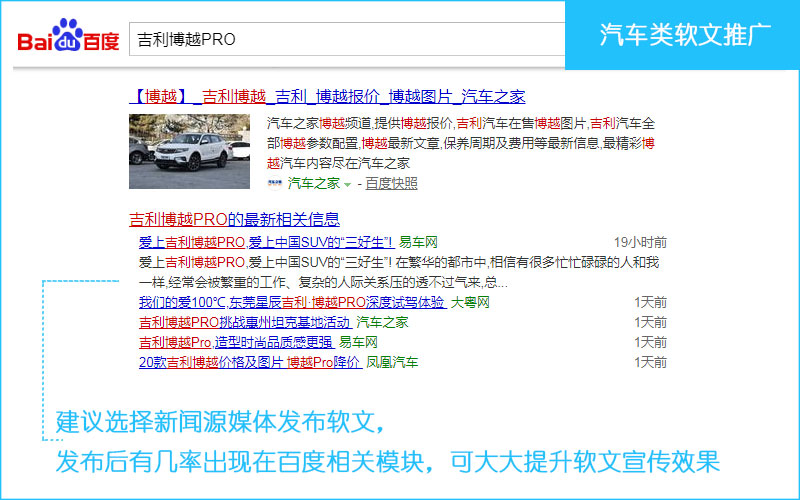800x500 pixels.
Task: Click 汽车之家 source beside 坦克基地活动 headline
Action: click(382, 322)
